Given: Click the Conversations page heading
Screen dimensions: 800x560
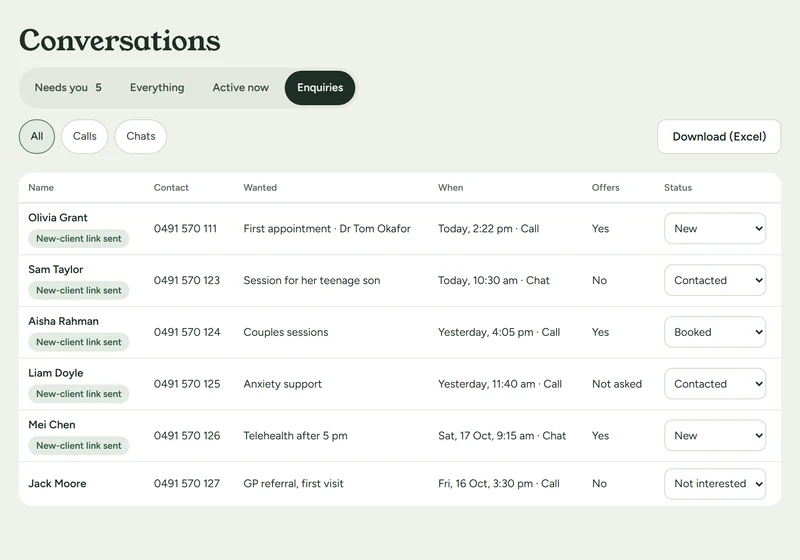Looking at the screenshot, I should 120,40.
